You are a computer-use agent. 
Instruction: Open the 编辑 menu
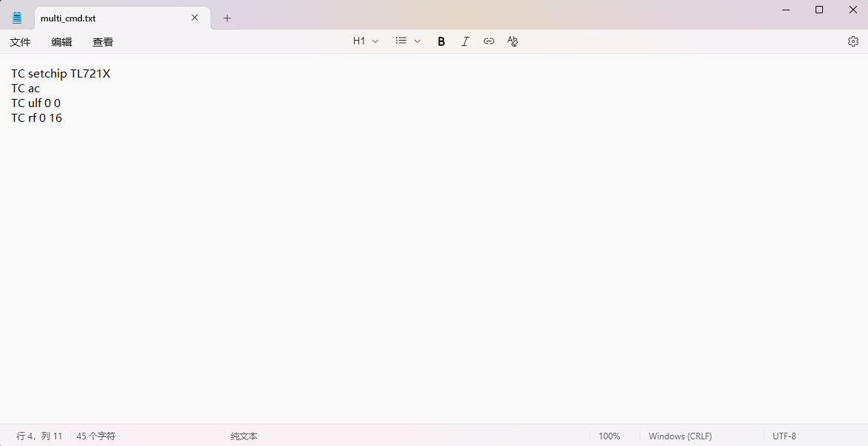pos(61,42)
